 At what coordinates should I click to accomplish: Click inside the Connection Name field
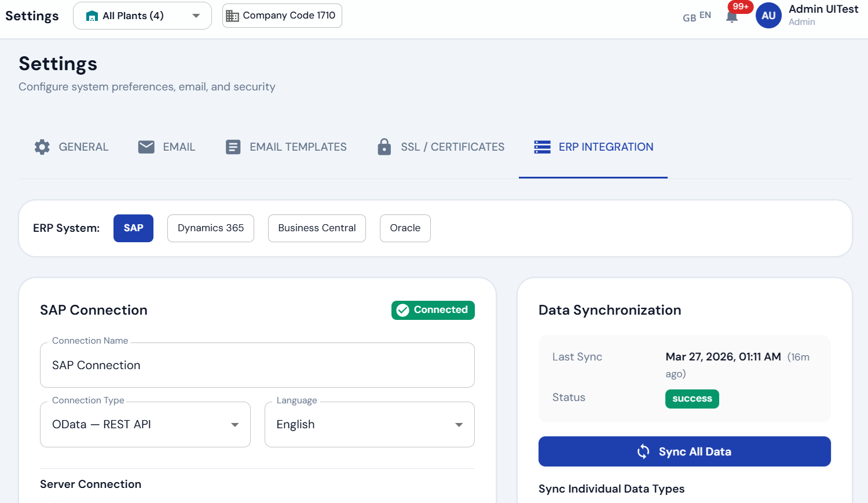[257, 365]
